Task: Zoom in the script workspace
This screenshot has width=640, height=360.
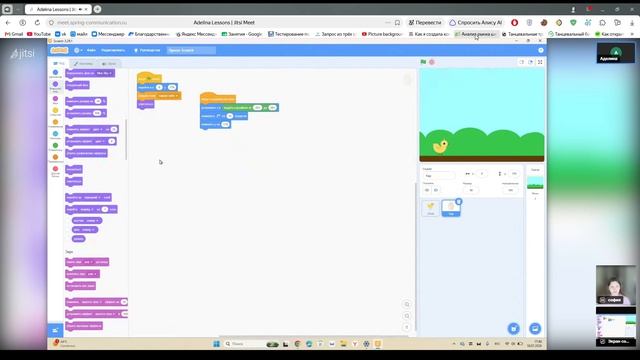Action: 407,304
